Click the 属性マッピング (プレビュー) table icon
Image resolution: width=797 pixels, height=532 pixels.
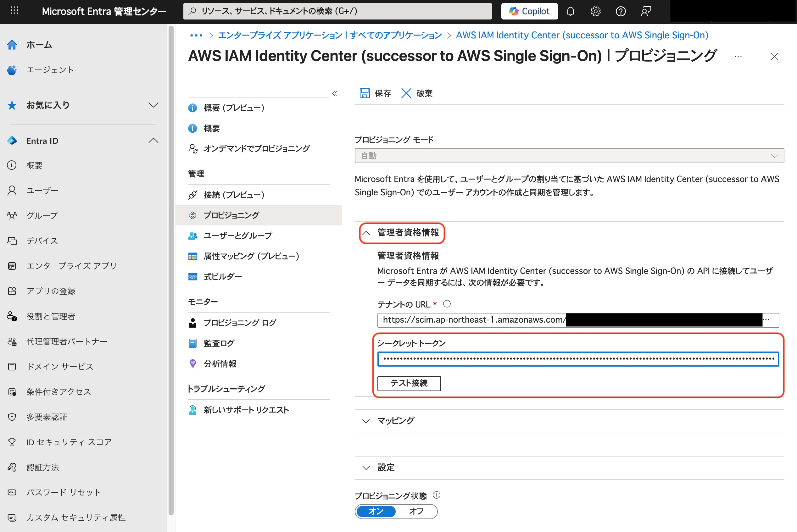193,256
